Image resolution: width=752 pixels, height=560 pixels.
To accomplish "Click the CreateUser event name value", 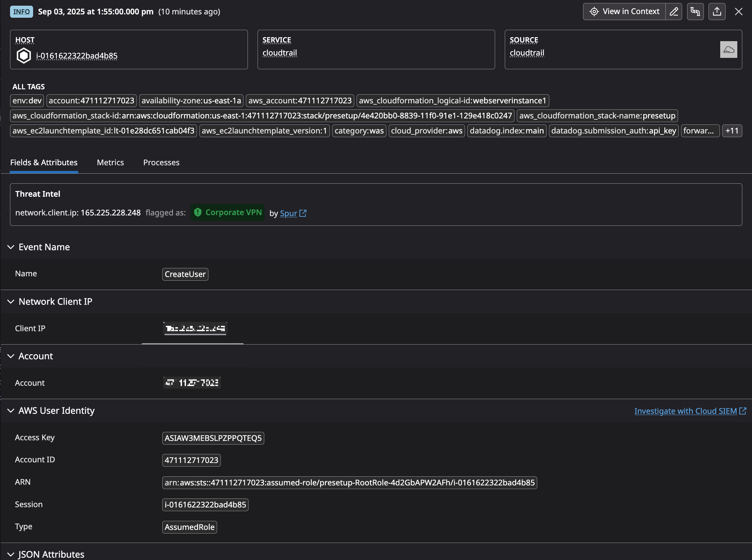I will [x=185, y=274].
